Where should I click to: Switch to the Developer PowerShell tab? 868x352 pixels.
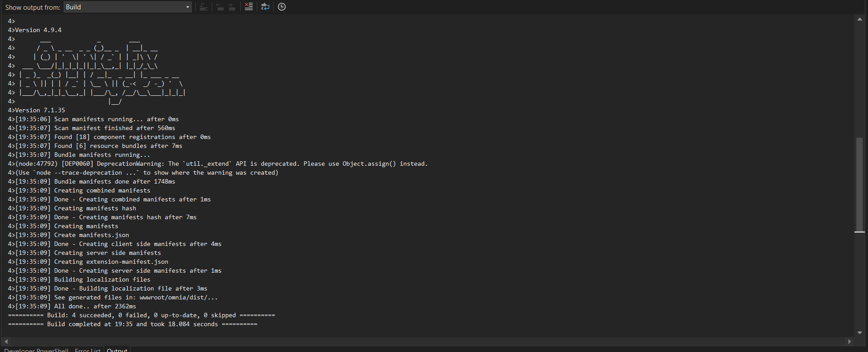[37, 350]
